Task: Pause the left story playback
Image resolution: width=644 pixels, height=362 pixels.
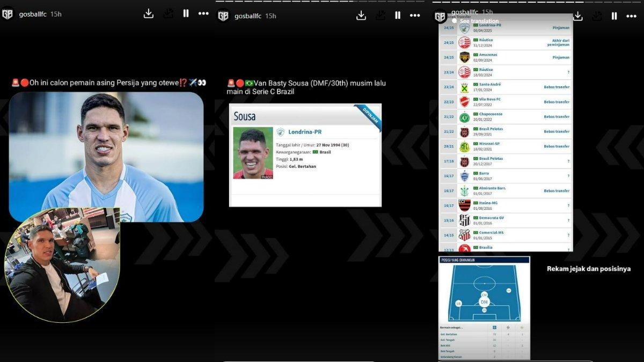Action: tap(186, 14)
